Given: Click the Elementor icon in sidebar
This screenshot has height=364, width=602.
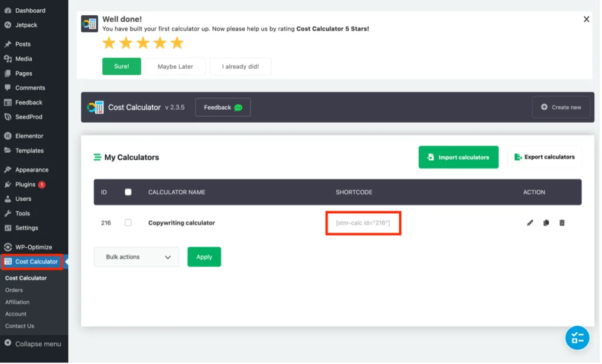Looking at the screenshot, I should [8, 136].
